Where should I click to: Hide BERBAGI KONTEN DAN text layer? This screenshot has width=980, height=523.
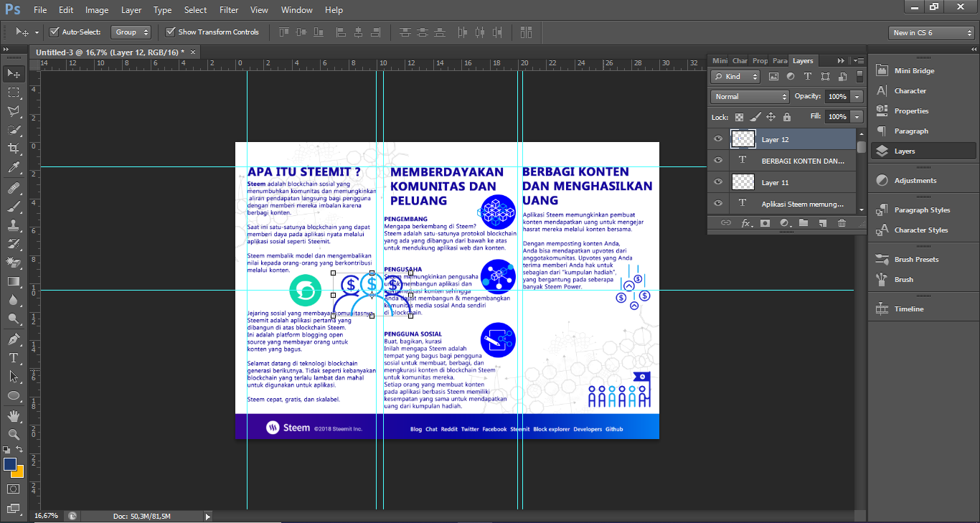pyautogui.click(x=718, y=161)
